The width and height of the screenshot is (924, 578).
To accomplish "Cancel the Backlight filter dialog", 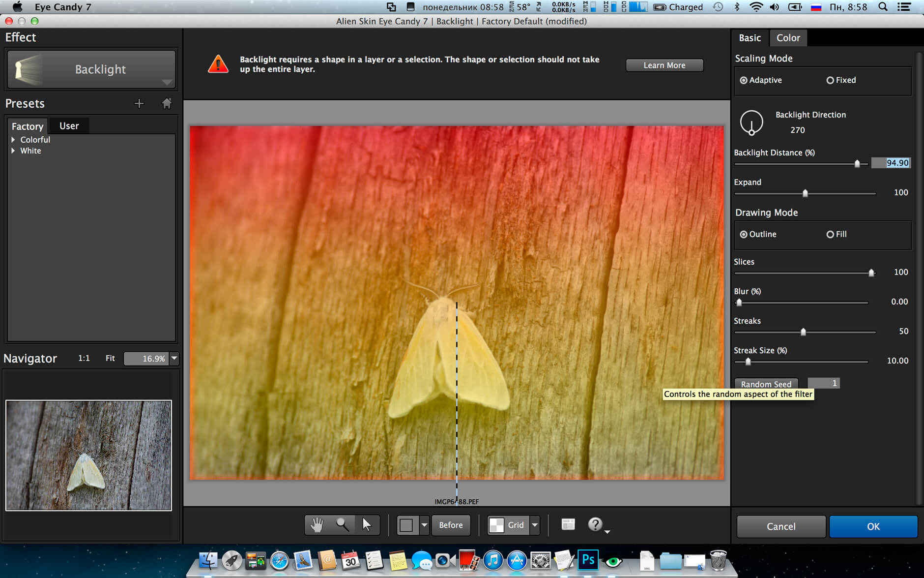I will tap(781, 526).
